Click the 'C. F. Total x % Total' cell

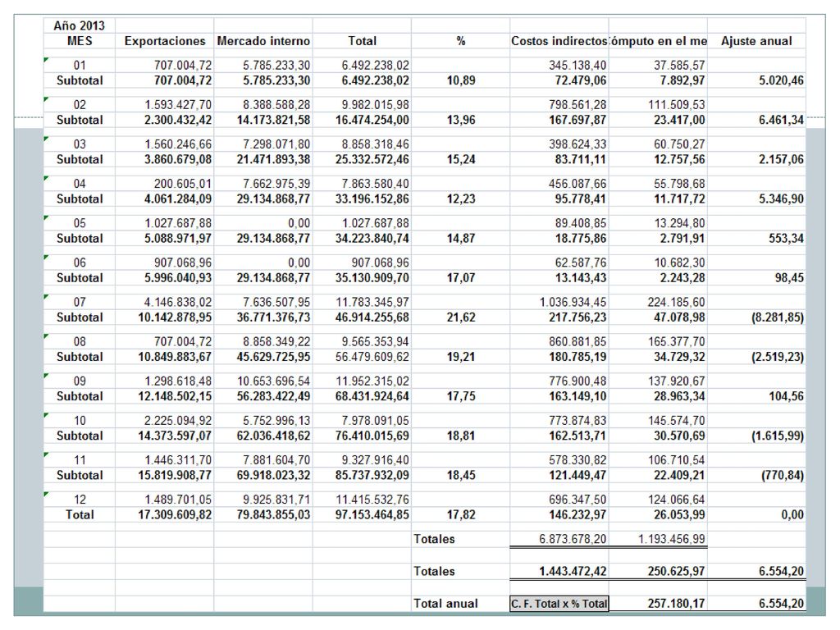click(559, 604)
